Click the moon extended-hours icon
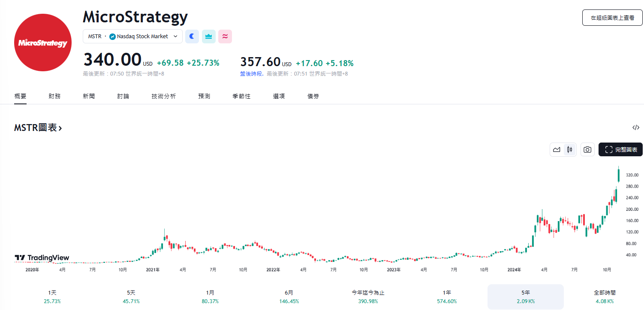 point(192,36)
